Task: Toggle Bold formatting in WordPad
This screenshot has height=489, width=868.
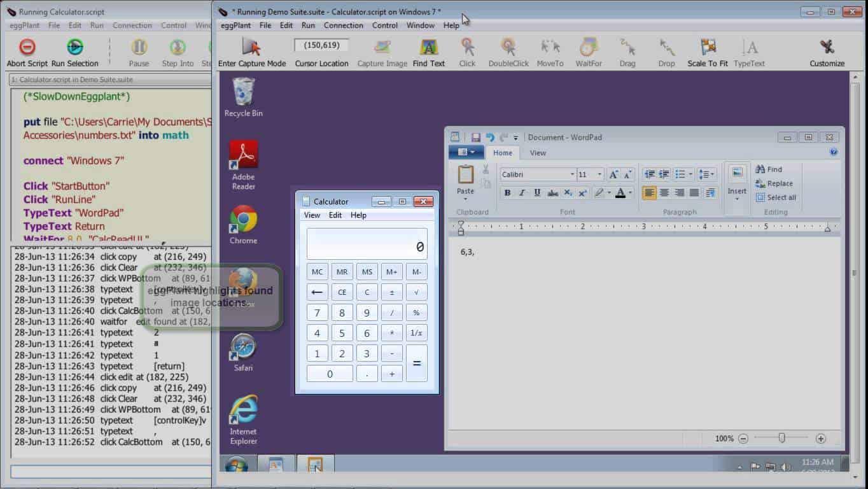Action: [507, 193]
